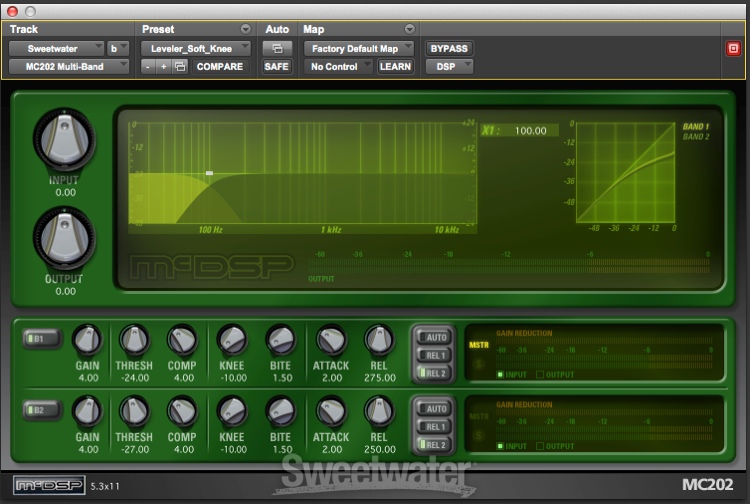Select next preset with plus button
This screenshot has width=750, height=504.
click(x=164, y=66)
